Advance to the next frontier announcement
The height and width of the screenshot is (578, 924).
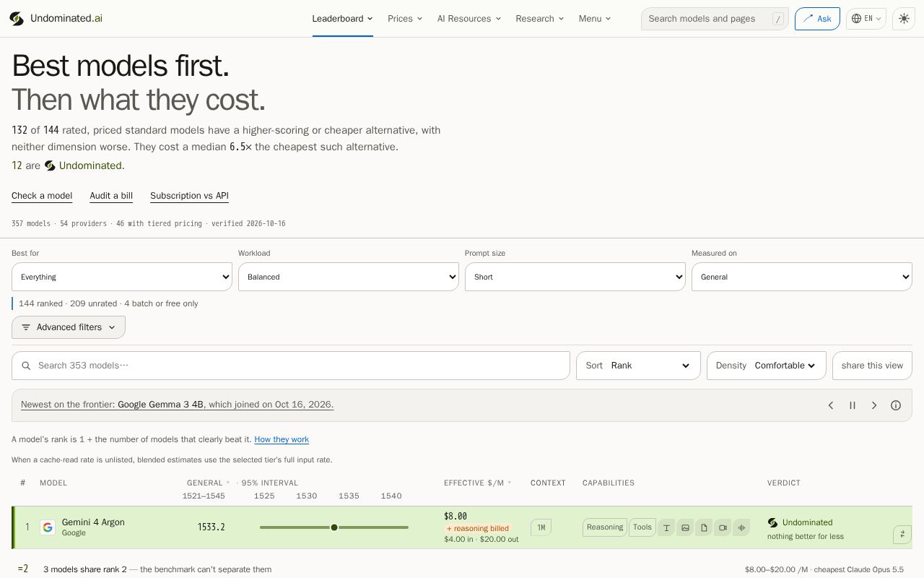point(874,405)
